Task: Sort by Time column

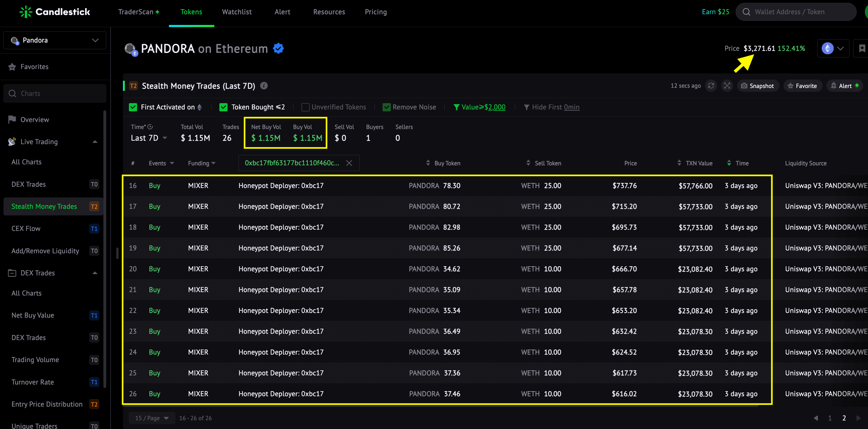Action: tap(729, 163)
